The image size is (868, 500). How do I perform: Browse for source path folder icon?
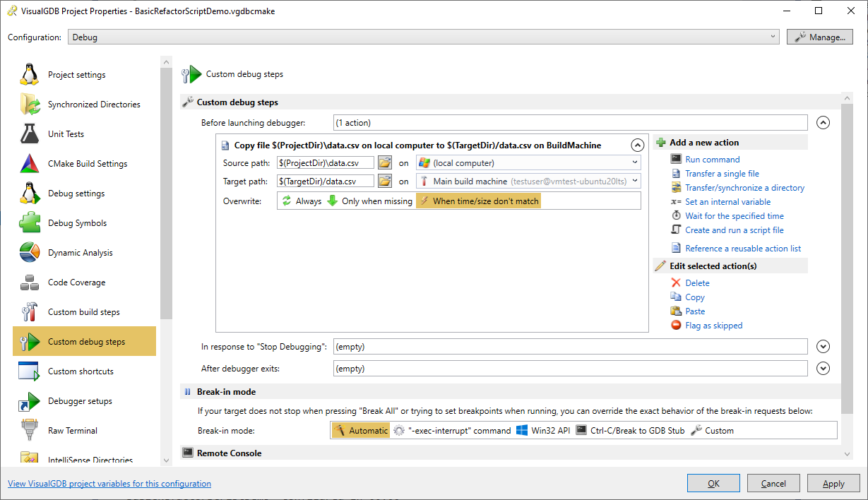385,162
